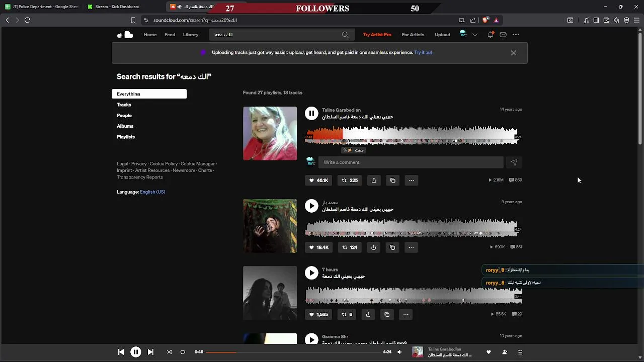Image resolution: width=644 pixels, height=362 pixels.
Task: Play the محمد باز track
Action: point(311,206)
